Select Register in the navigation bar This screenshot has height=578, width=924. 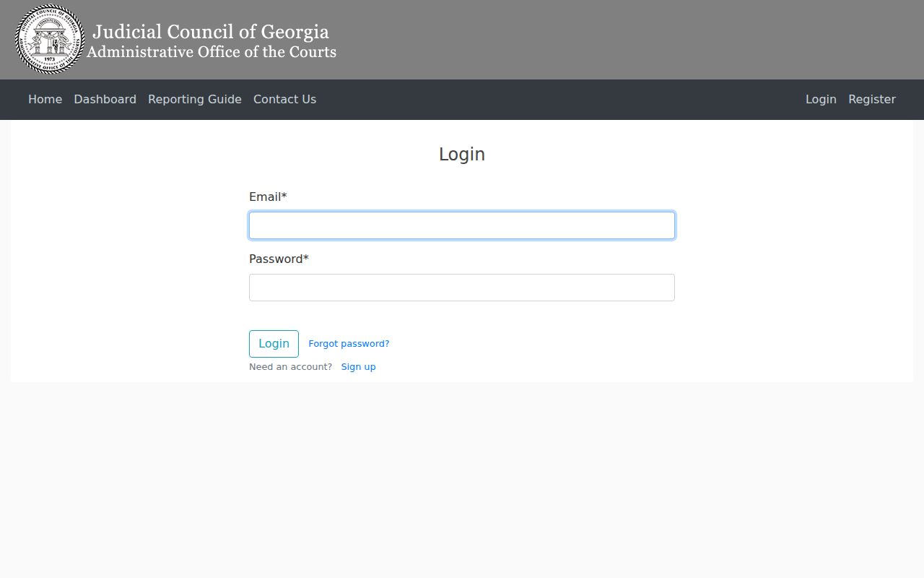872,100
